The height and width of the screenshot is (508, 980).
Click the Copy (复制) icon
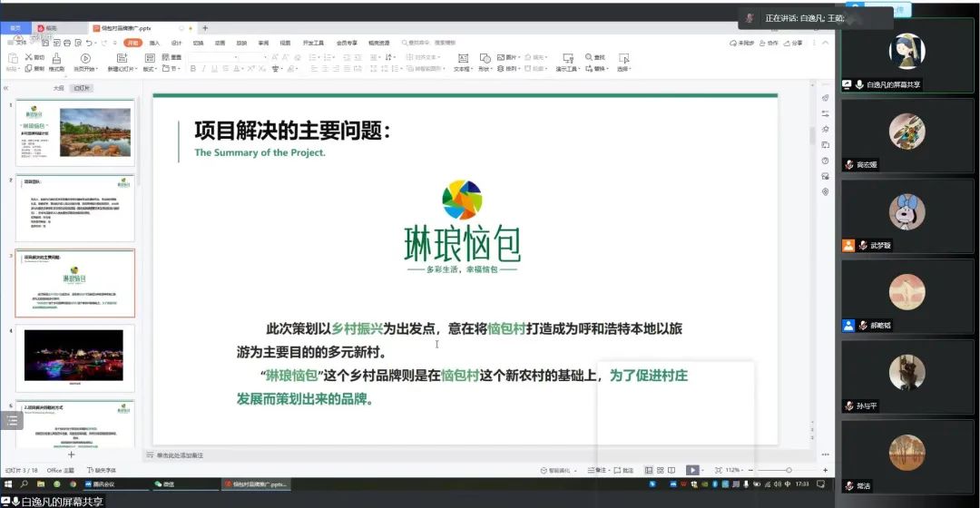29,68
